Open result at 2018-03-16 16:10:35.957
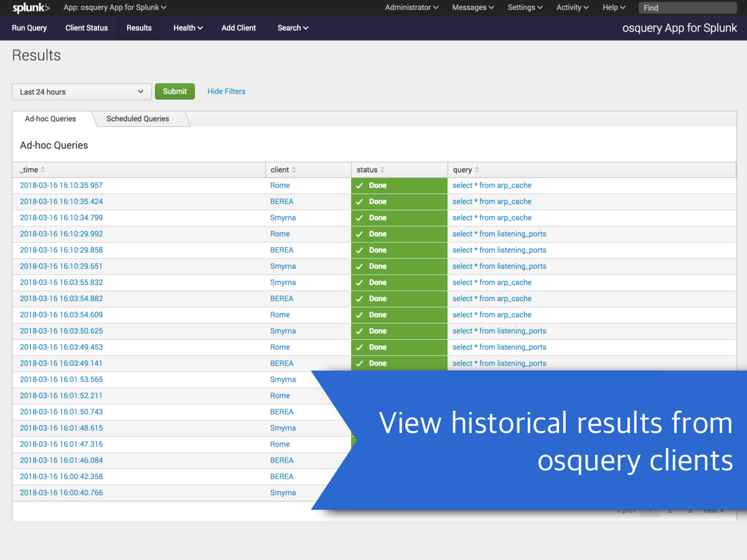Screen dimensions: 747x560 coord(62,185)
